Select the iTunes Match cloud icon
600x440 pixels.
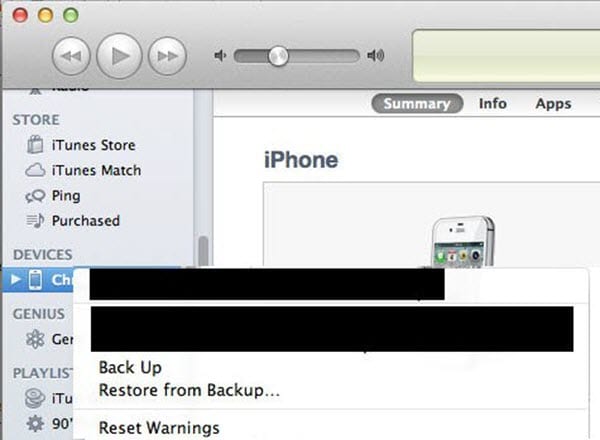click(35, 170)
